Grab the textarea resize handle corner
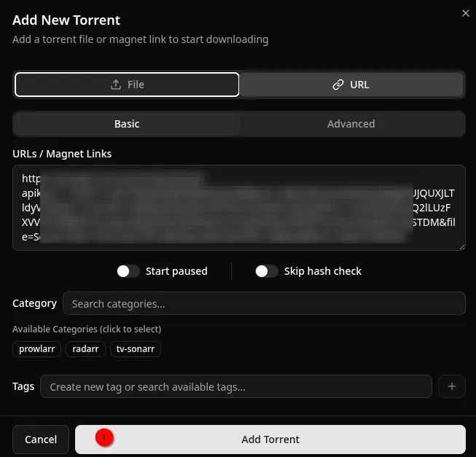This screenshot has width=476, height=457. coord(461,246)
